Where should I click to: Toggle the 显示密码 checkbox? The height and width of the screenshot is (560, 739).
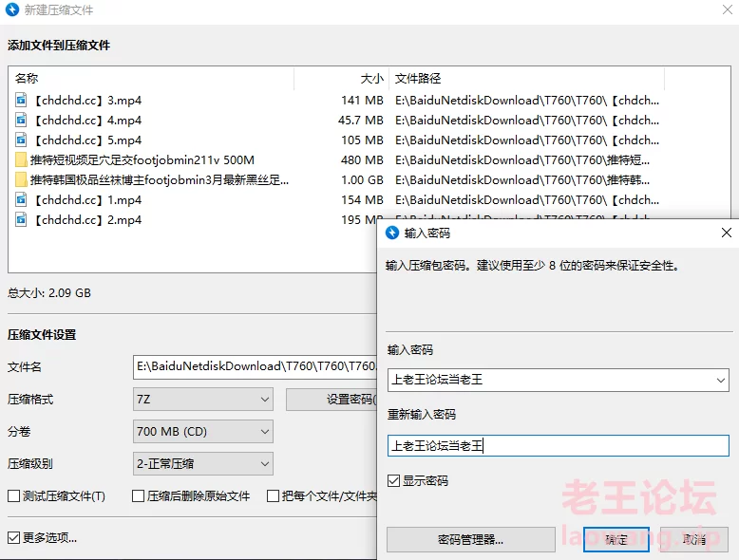[x=393, y=480]
